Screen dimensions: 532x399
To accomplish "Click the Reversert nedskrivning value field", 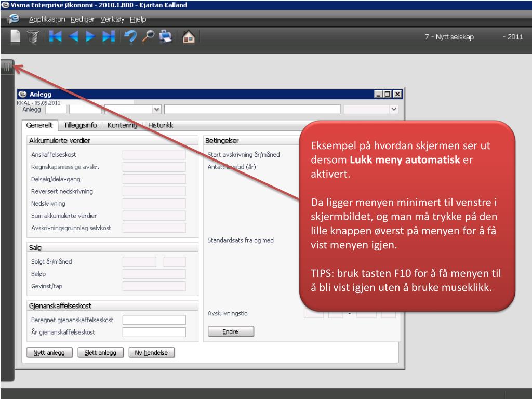I will click(x=154, y=191).
